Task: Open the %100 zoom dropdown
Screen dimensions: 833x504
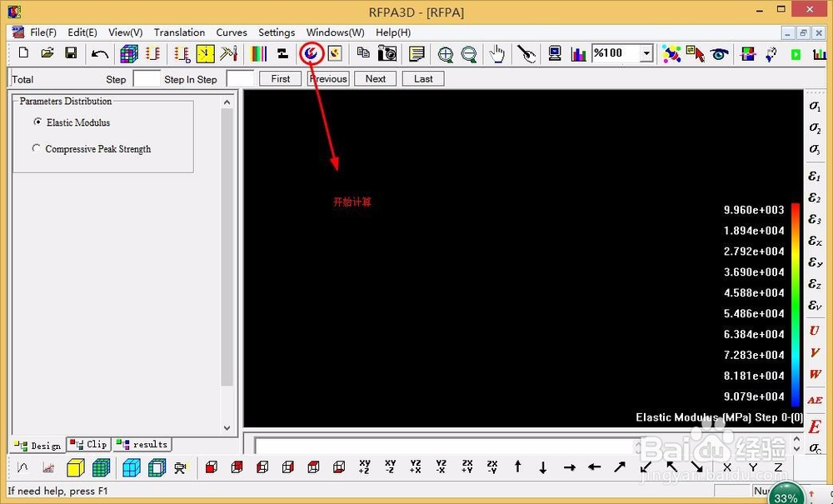Action: click(646, 53)
